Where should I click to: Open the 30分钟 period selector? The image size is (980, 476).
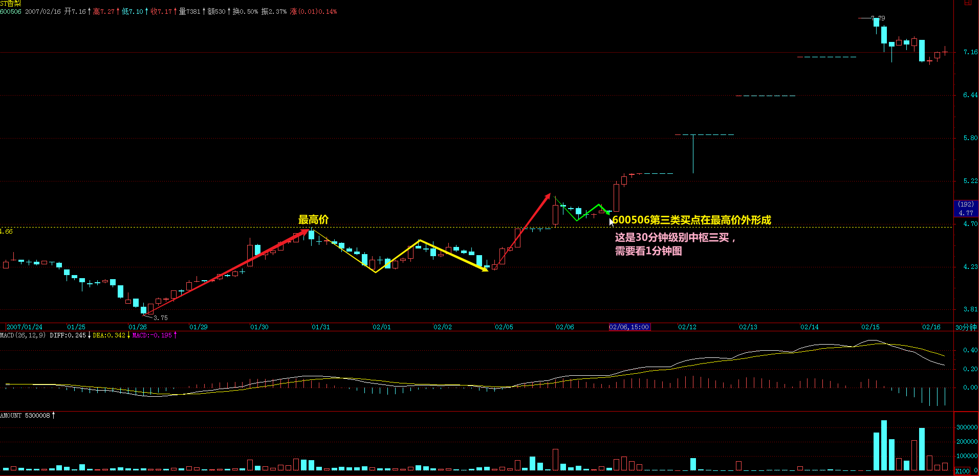pyautogui.click(x=966, y=327)
